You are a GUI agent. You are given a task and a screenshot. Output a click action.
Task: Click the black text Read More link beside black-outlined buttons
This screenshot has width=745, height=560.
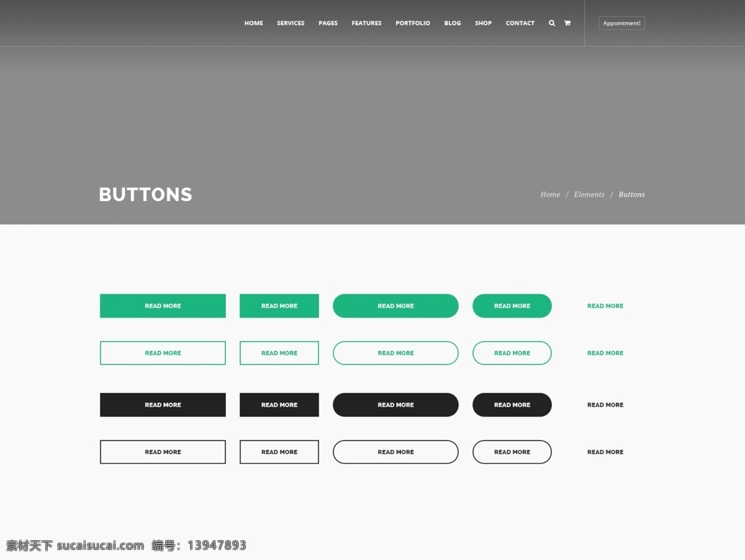[x=605, y=452]
